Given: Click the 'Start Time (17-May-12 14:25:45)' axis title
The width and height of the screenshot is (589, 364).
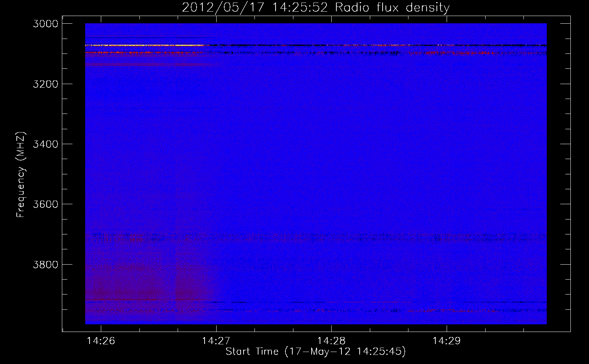Looking at the screenshot, I should click(316, 352).
